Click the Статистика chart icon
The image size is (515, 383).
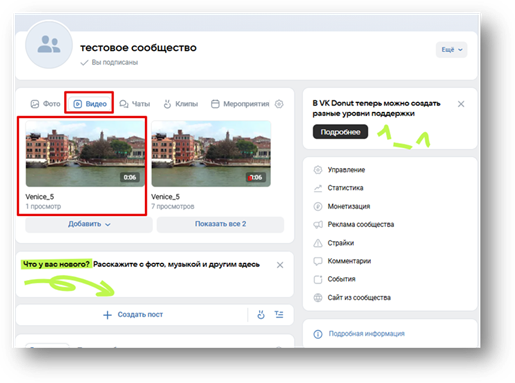click(x=318, y=188)
